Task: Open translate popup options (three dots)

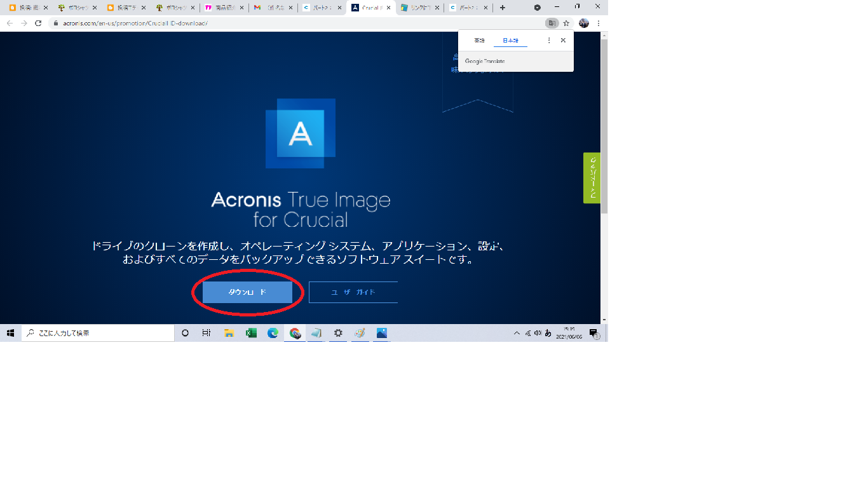Action: (549, 40)
